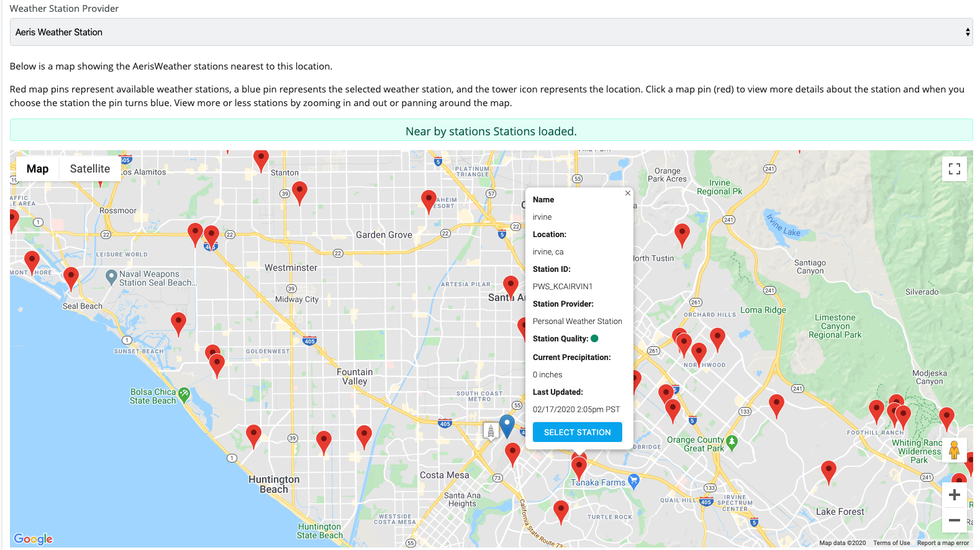Image resolution: width=980 pixels, height=550 pixels.
Task: Click the Street View pegman icon
Action: pos(955,450)
